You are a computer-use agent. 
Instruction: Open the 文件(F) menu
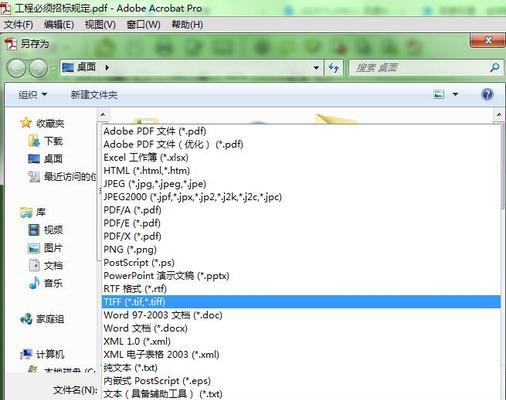[x=19, y=25]
